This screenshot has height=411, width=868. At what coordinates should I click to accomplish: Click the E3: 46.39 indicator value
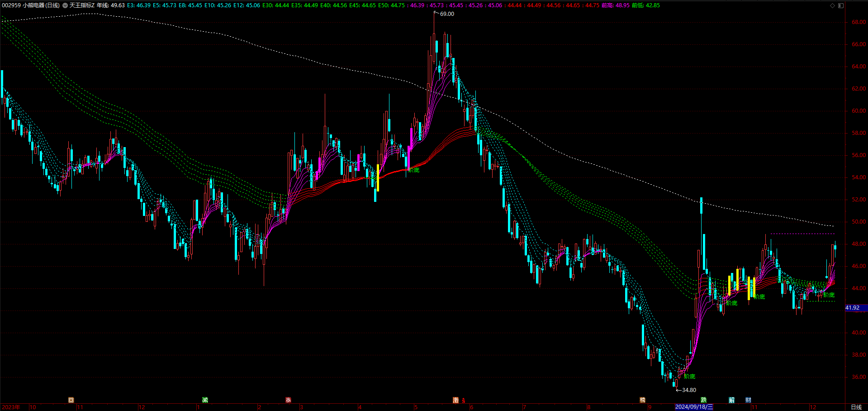(138, 5)
